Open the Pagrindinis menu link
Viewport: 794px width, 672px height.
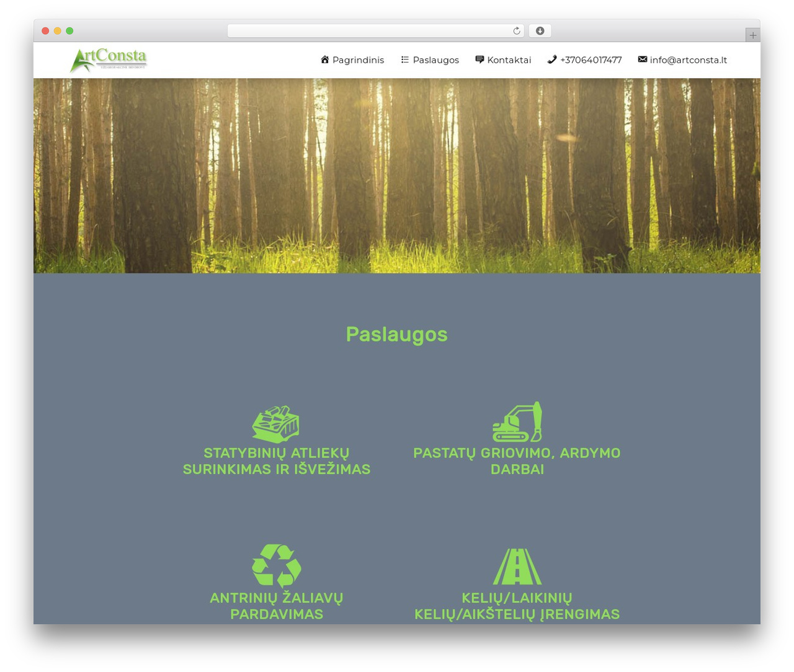[x=358, y=60]
